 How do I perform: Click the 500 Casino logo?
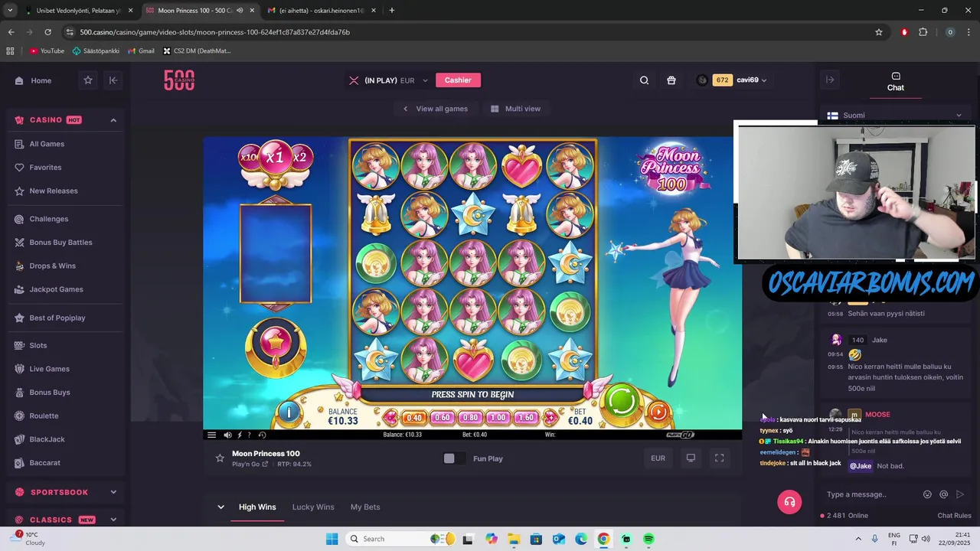pyautogui.click(x=179, y=80)
